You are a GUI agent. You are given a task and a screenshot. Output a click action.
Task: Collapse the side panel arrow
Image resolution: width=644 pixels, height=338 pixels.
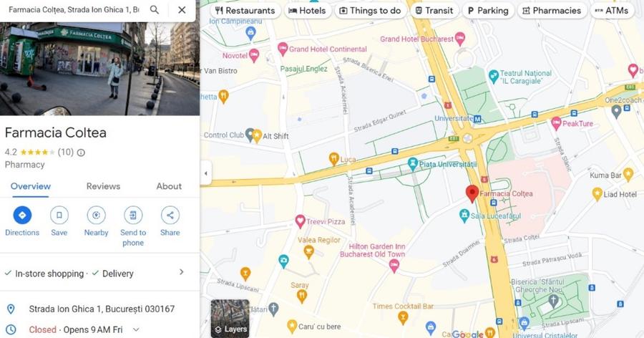pyautogui.click(x=206, y=173)
